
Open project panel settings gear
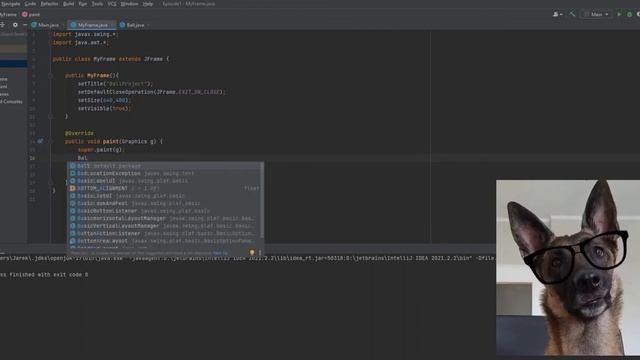tap(15, 25)
